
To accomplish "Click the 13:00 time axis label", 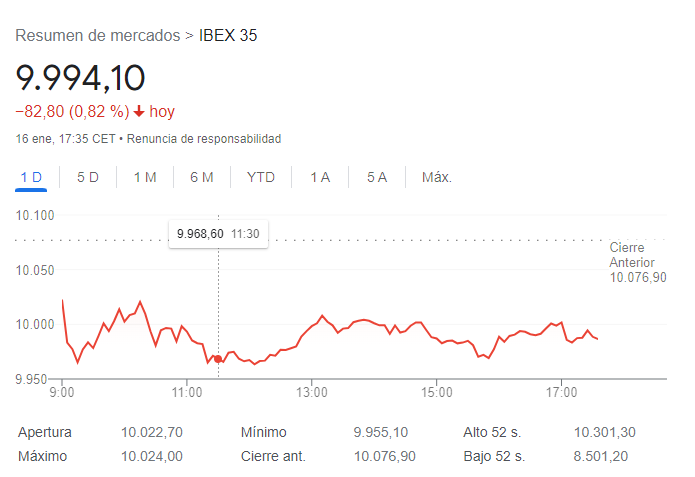I will [x=312, y=392].
